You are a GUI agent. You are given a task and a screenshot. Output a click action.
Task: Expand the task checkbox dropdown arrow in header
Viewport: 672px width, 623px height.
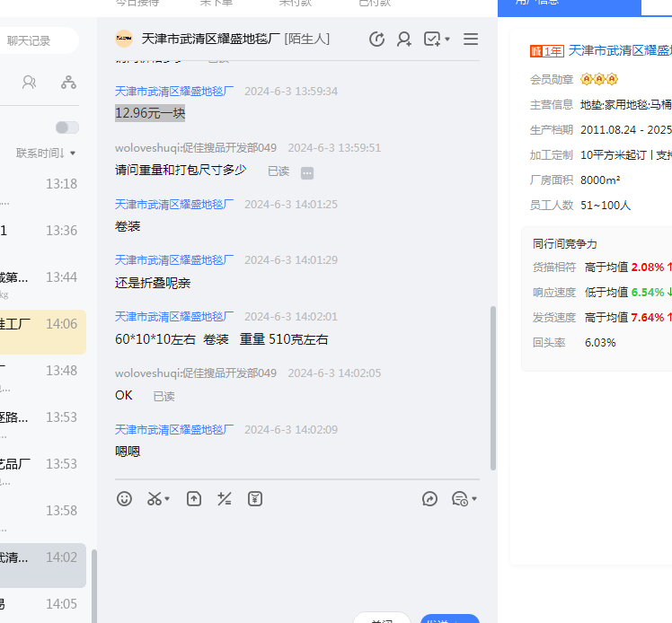click(447, 39)
